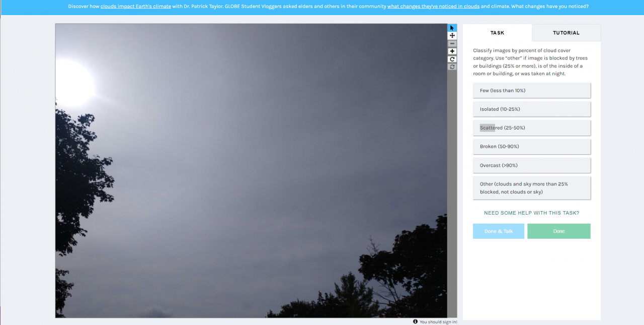Activate the pan/move image tool
Viewport: 644px width, 325px height.
click(x=452, y=36)
